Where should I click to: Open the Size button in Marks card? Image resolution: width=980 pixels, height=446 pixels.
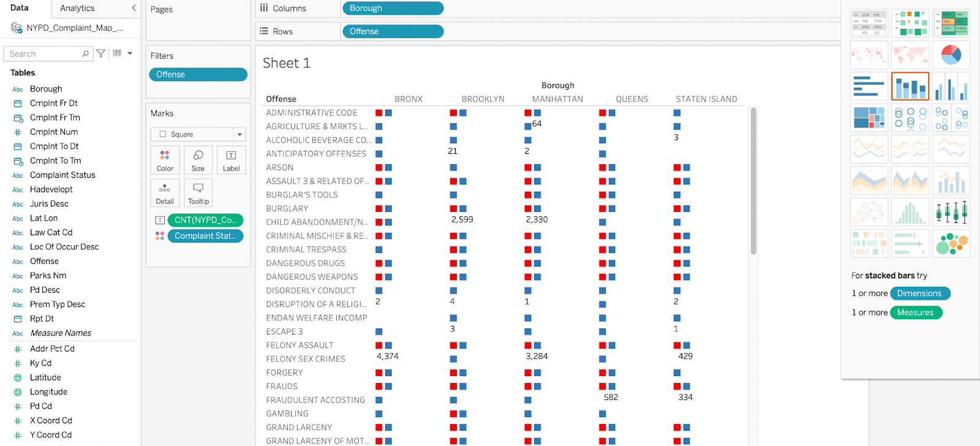coord(198,160)
